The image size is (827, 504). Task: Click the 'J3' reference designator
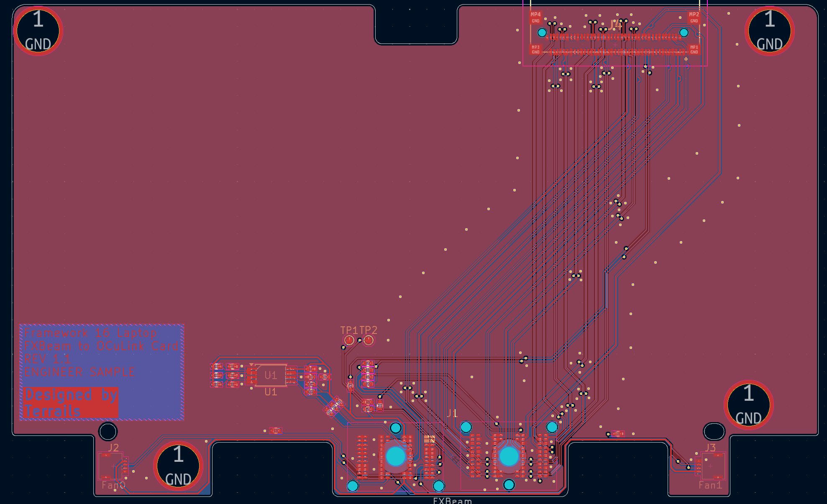710,448
